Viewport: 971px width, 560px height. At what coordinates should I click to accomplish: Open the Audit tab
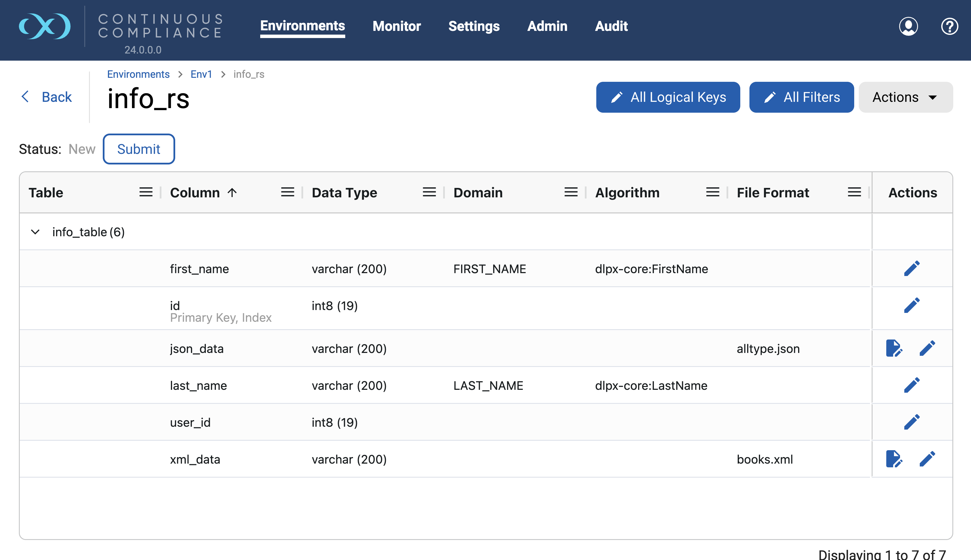(611, 26)
